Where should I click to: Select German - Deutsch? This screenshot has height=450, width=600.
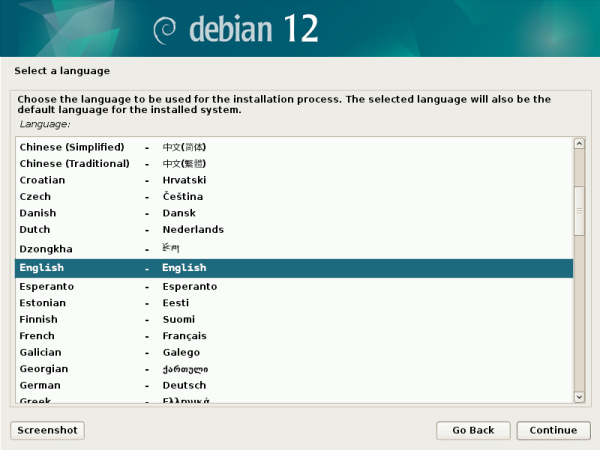point(294,385)
